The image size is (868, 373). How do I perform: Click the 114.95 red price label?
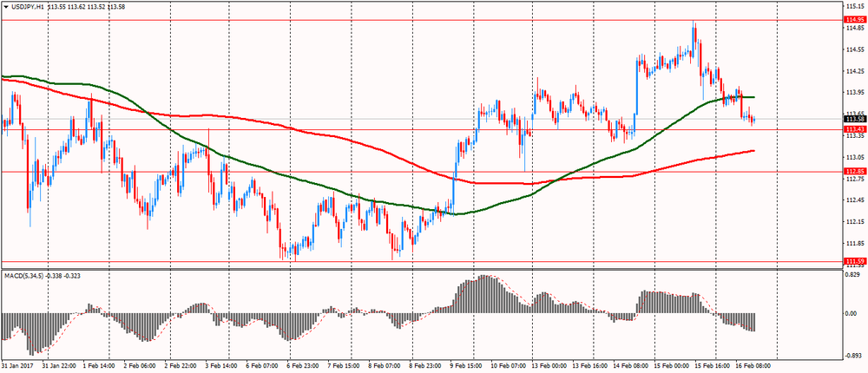pyautogui.click(x=853, y=19)
